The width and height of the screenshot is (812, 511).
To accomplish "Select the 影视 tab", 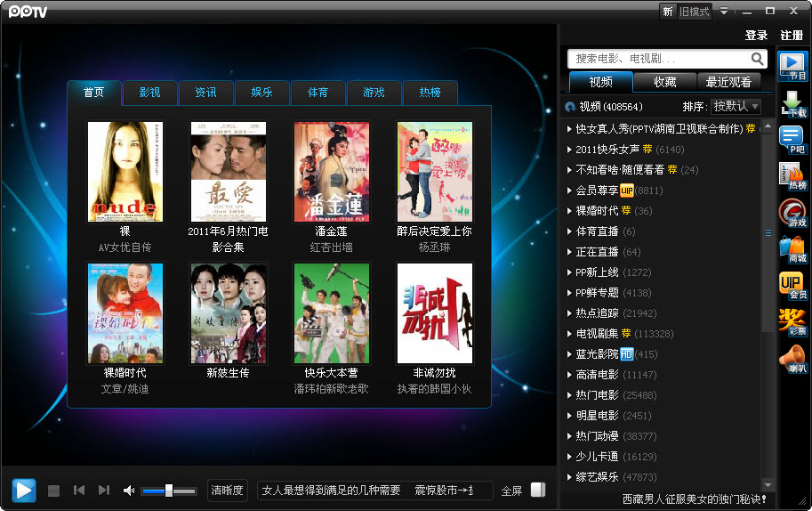I will coord(149,93).
